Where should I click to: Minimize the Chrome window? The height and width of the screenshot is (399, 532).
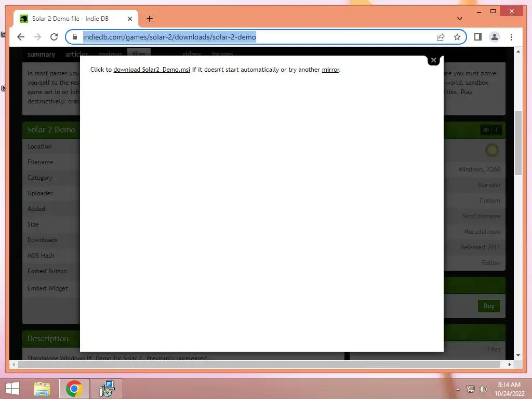tap(478, 11)
